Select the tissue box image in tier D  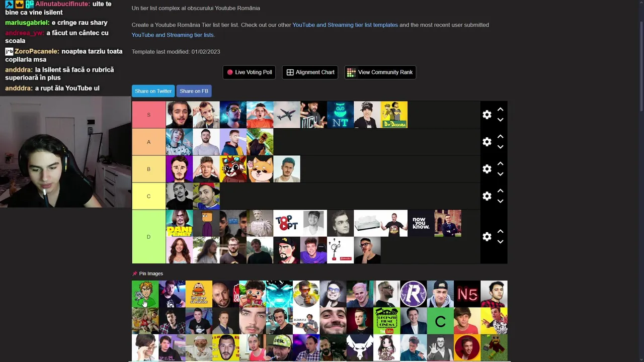coord(367,223)
